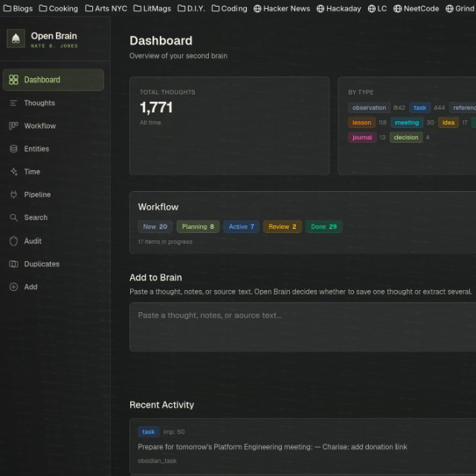476x476 pixels.
Task: Click the Thoughts lines icon
Action: click(13, 103)
